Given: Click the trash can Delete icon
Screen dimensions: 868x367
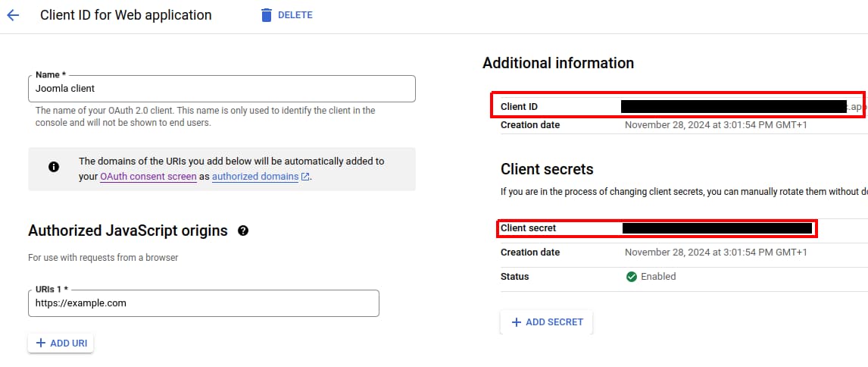Looking at the screenshot, I should [x=266, y=15].
